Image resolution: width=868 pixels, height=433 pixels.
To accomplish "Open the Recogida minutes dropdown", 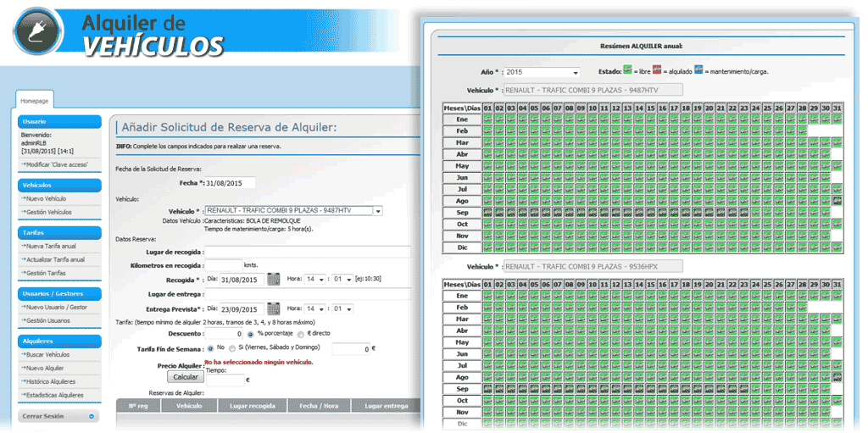I will point(342,280).
